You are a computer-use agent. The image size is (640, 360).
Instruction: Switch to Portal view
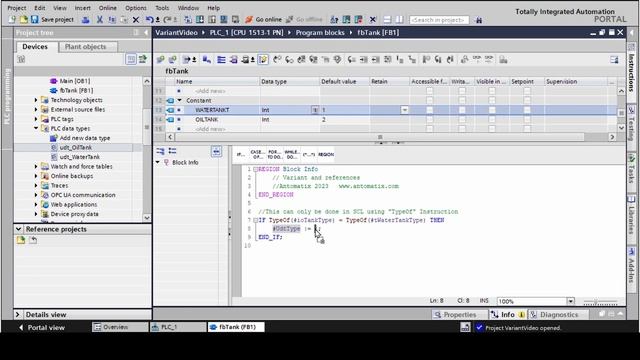tap(42, 327)
